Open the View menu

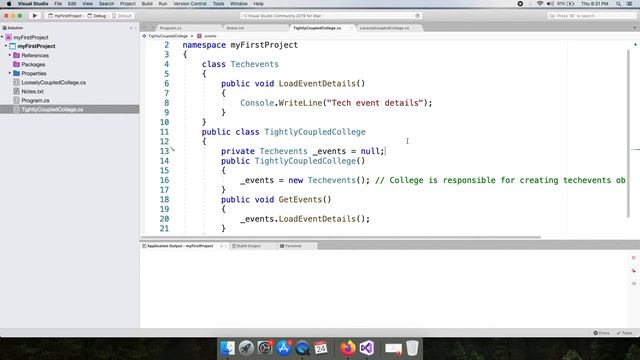[87, 4]
